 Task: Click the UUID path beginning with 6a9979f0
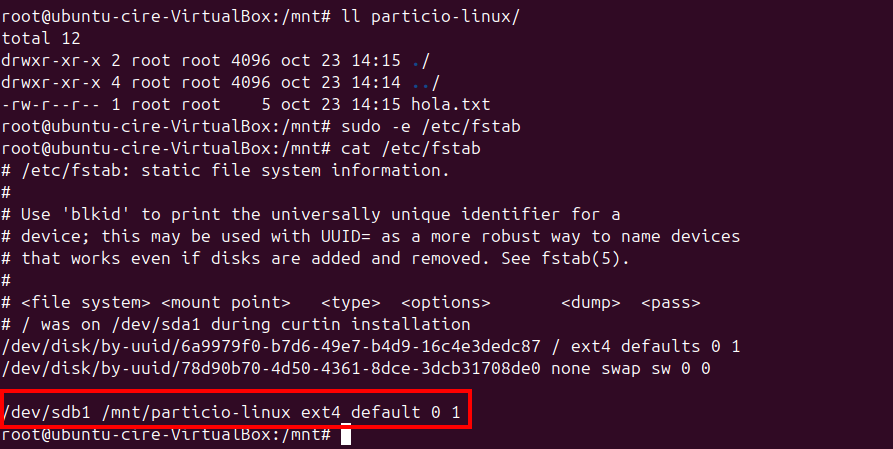coord(271,346)
